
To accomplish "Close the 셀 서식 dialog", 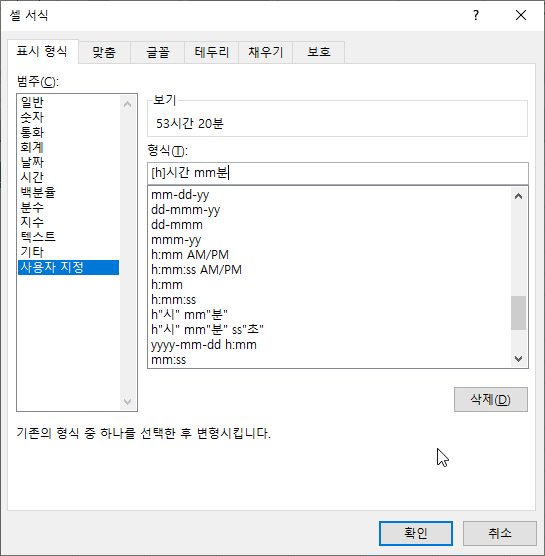I will (x=521, y=15).
